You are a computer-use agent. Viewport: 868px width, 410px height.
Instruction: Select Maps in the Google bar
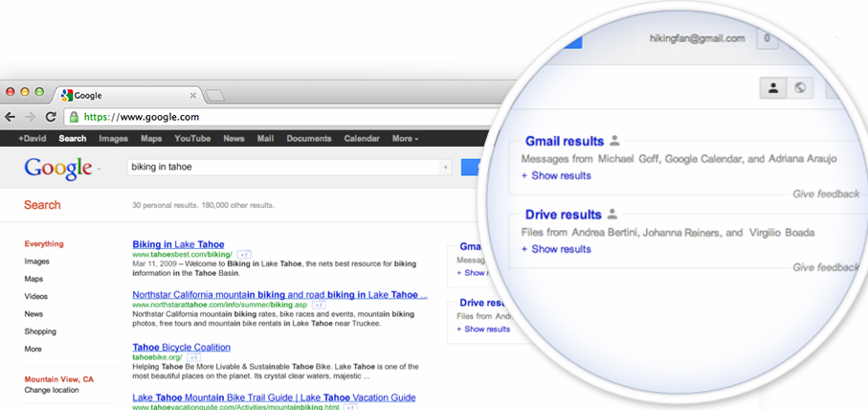[x=151, y=139]
